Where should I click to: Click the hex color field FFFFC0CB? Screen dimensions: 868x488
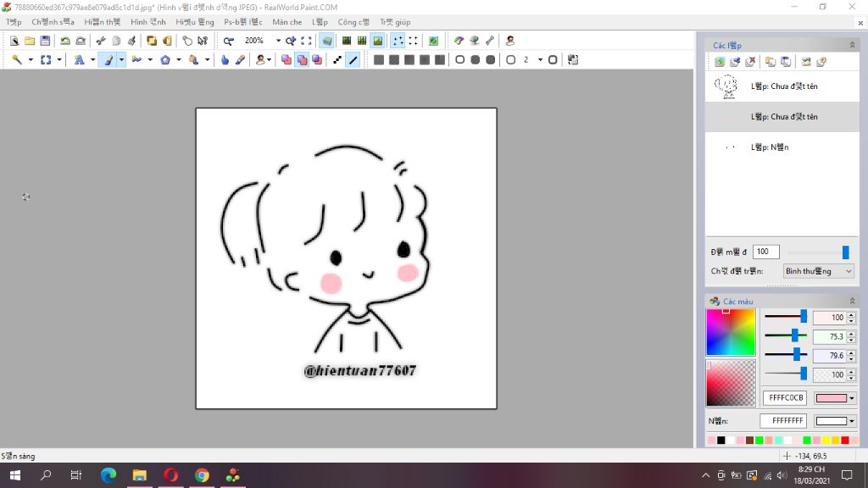click(x=785, y=398)
